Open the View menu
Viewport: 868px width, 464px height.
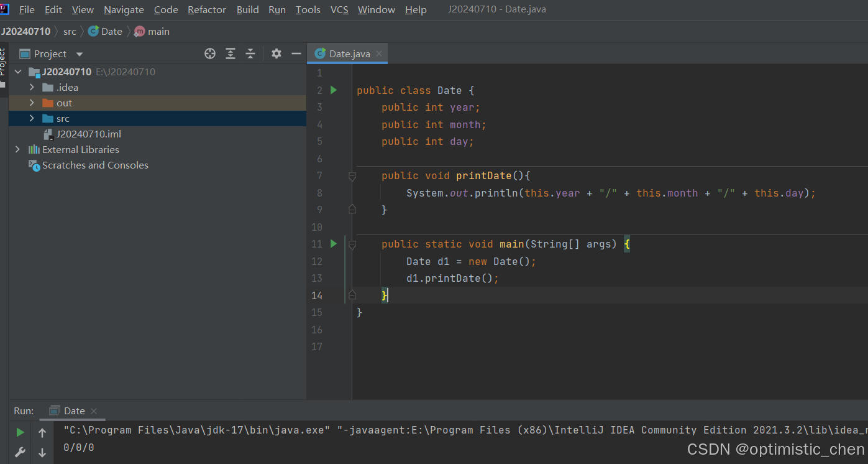[x=83, y=10]
